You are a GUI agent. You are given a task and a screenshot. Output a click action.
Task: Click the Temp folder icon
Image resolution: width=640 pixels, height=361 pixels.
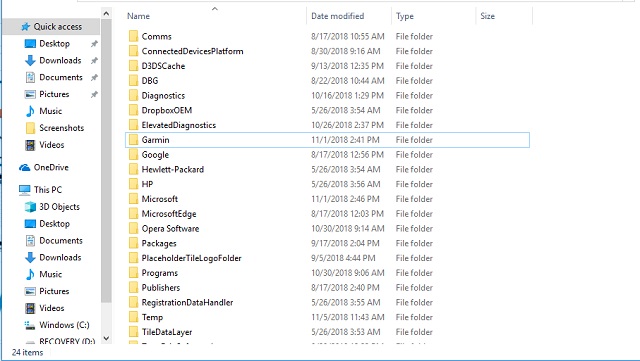(x=133, y=317)
